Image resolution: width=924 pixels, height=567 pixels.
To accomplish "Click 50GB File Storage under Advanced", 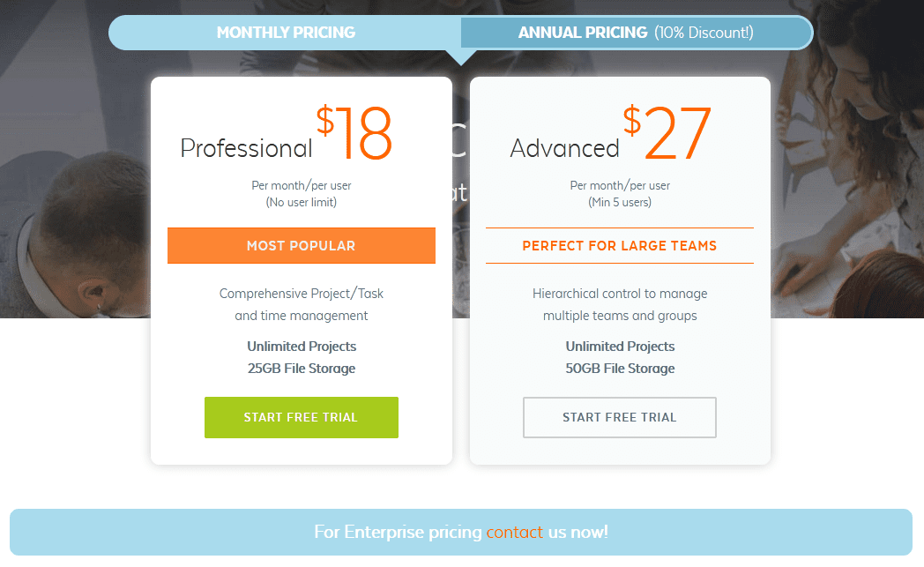I will 619,368.
